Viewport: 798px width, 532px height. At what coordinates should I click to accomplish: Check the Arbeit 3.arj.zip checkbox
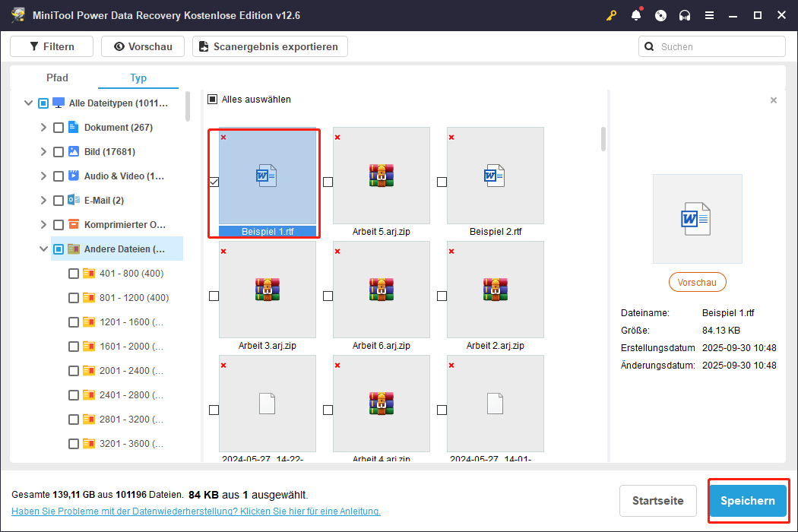click(214, 296)
